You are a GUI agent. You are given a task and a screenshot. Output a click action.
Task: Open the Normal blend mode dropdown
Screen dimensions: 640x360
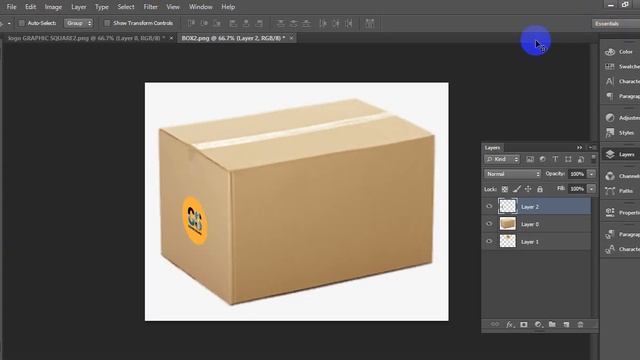pyautogui.click(x=513, y=174)
